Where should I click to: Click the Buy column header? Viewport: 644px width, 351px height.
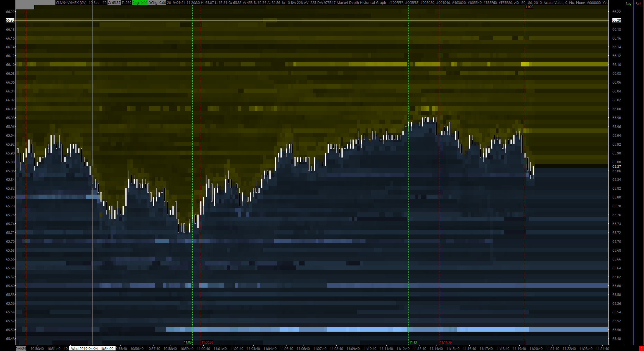click(628, 4)
